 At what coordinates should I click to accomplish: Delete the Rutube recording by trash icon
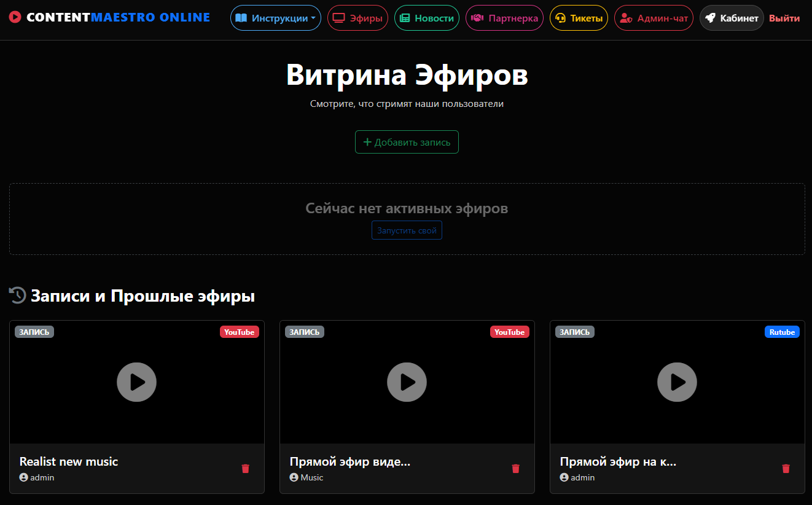click(x=786, y=469)
